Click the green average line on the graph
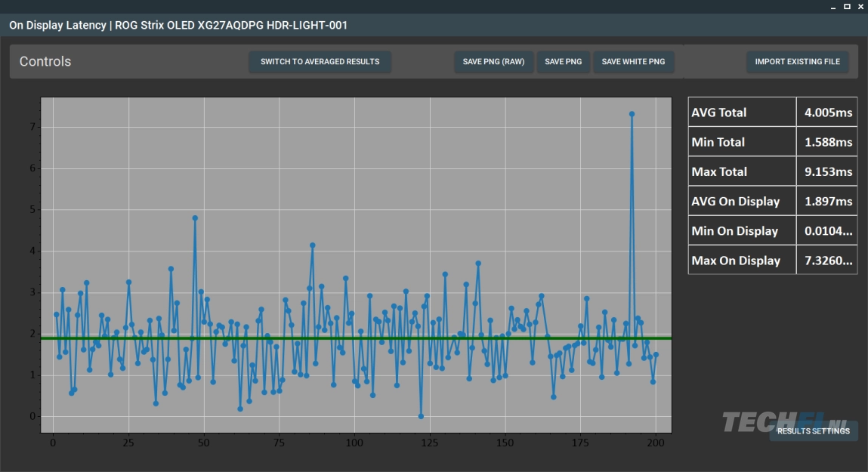Screen dimensions: 868x472 tap(356, 338)
